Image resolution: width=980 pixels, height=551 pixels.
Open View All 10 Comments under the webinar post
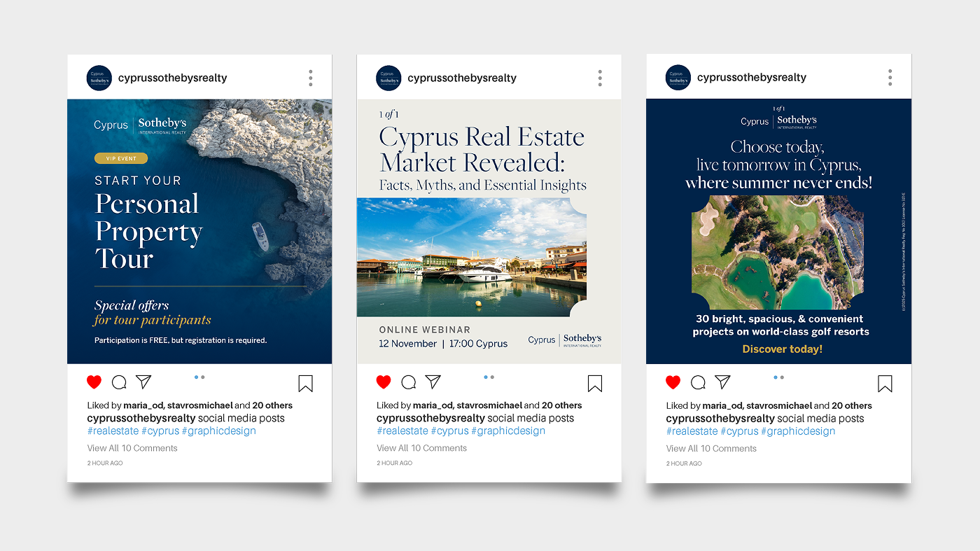click(x=421, y=448)
